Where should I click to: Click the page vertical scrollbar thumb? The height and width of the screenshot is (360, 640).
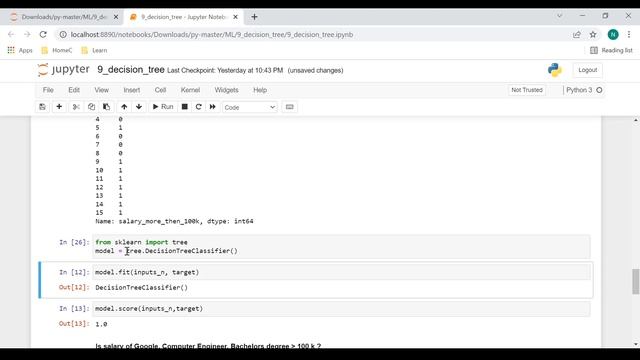pyautogui.click(x=636, y=281)
